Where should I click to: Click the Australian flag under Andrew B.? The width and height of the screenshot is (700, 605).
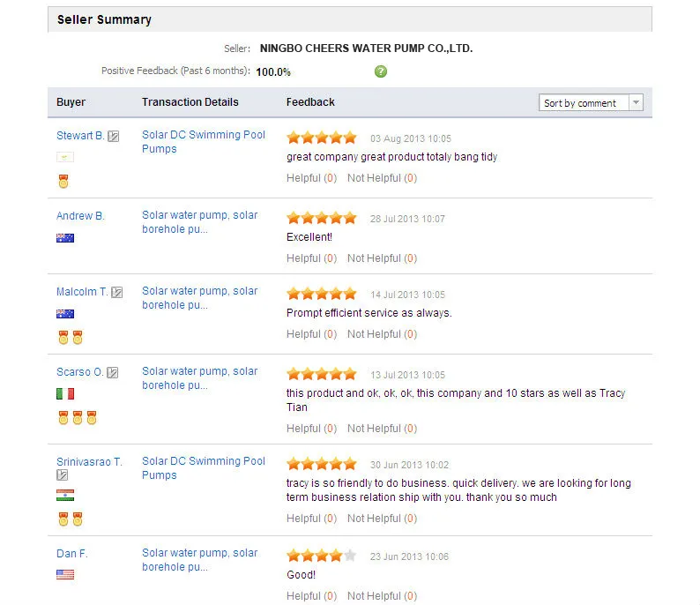(x=65, y=237)
